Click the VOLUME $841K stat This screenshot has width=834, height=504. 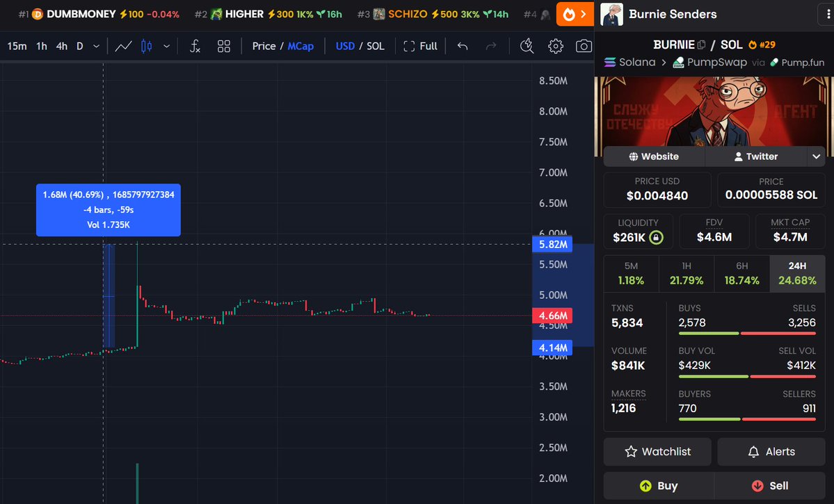(629, 359)
